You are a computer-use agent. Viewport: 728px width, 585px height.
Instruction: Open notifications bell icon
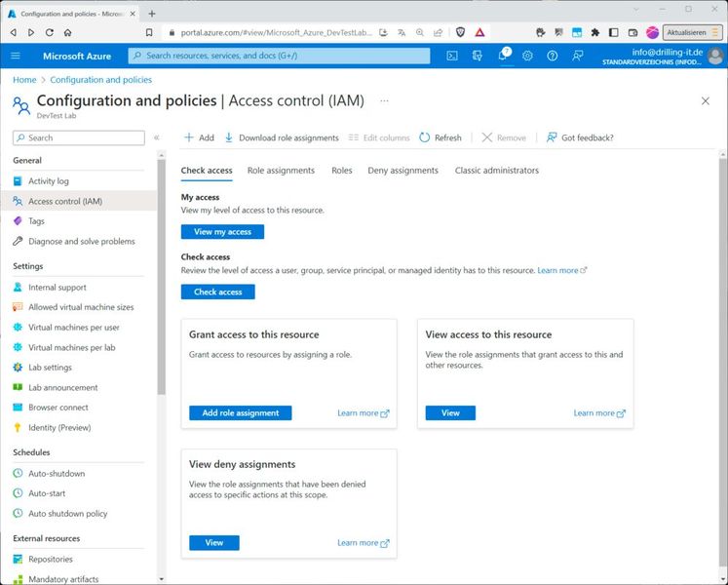[x=502, y=56]
